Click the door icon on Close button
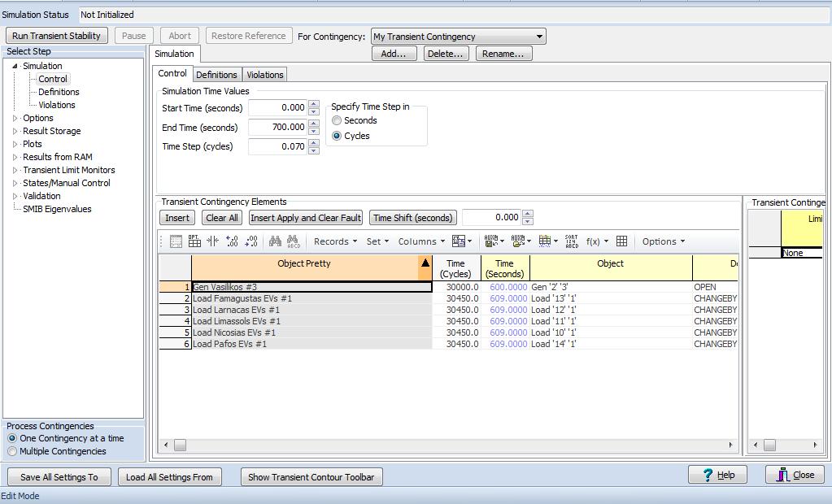832x504 pixels. pyautogui.click(x=782, y=475)
